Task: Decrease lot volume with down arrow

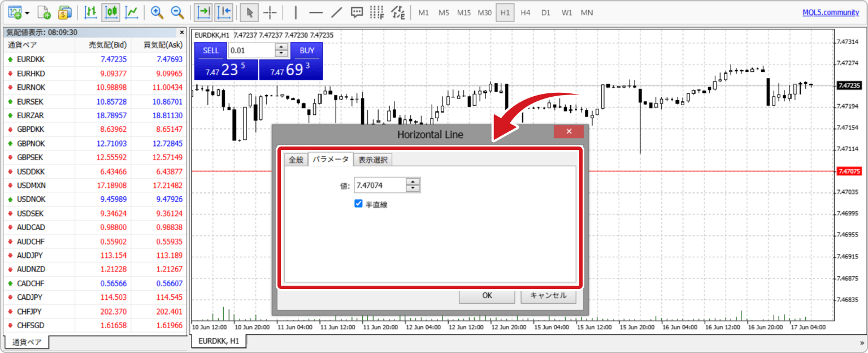Action: click(x=281, y=54)
